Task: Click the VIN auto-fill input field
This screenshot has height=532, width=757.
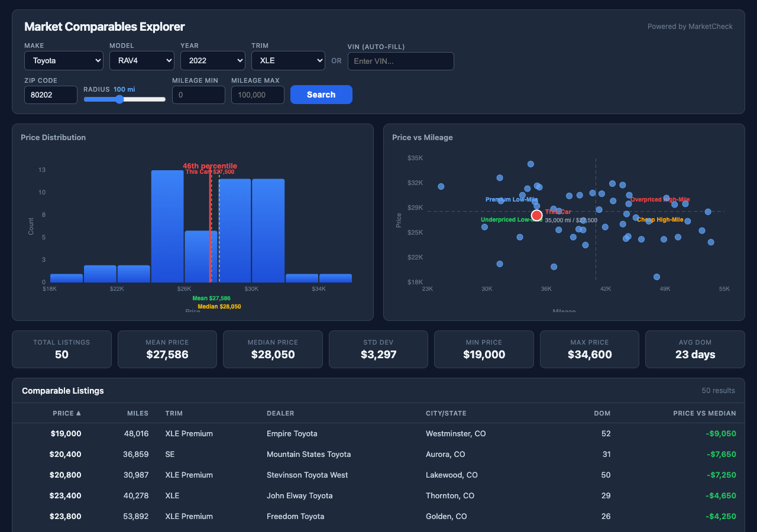Action: tap(400, 61)
